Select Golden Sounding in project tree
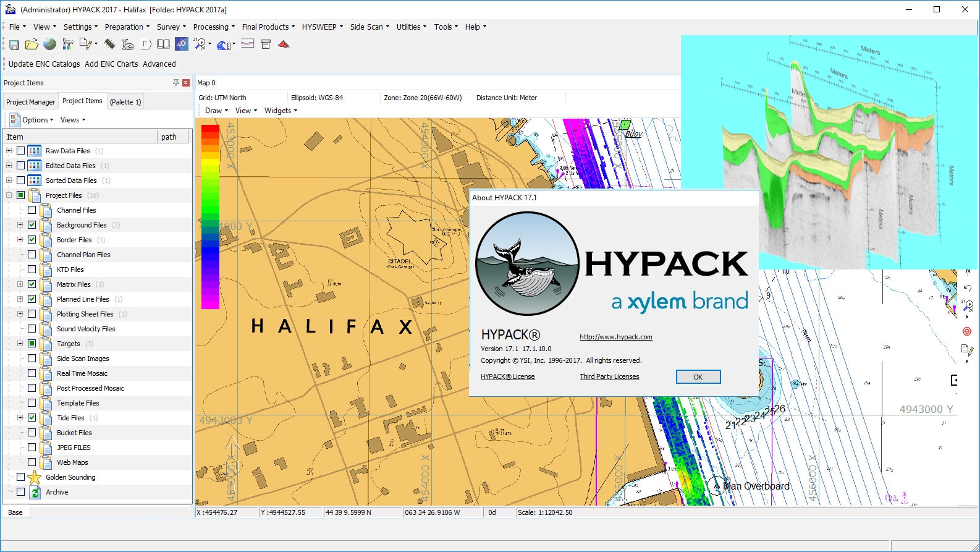980x552 pixels. (70, 477)
